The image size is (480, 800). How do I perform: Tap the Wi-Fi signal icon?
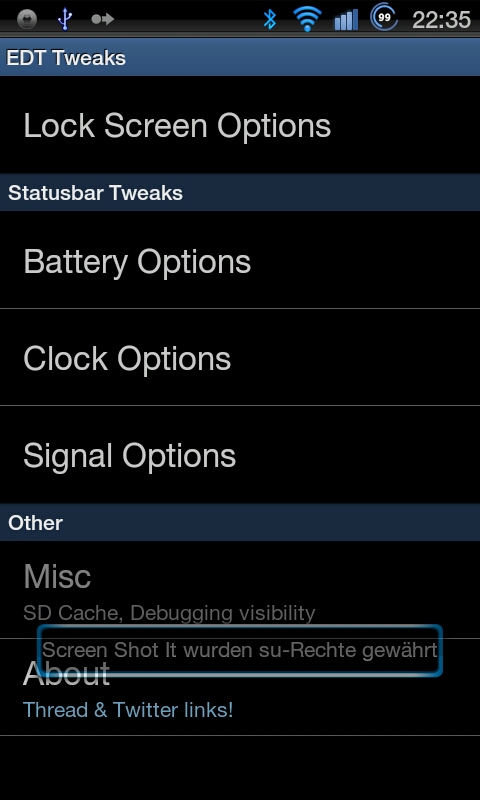click(x=307, y=19)
